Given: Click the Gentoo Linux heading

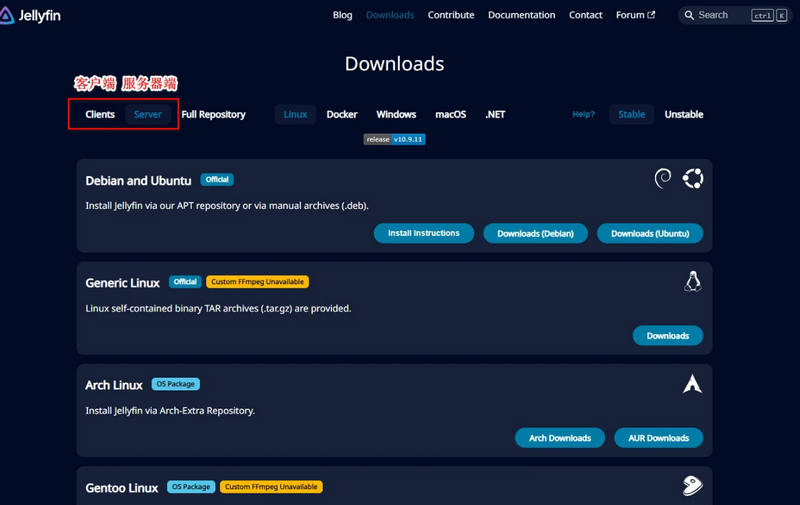Looking at the screenshot, I should click(x=122, y=488).
